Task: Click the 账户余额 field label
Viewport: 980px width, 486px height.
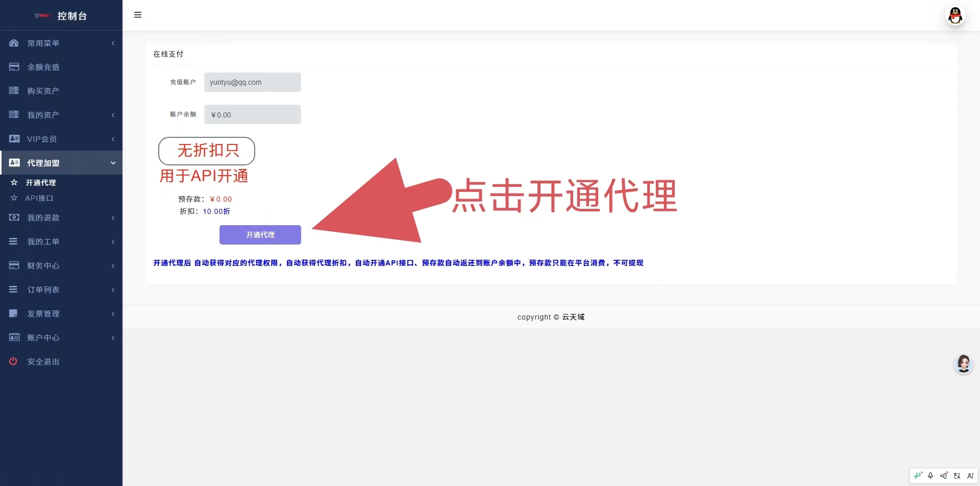Action: (183, 114)
